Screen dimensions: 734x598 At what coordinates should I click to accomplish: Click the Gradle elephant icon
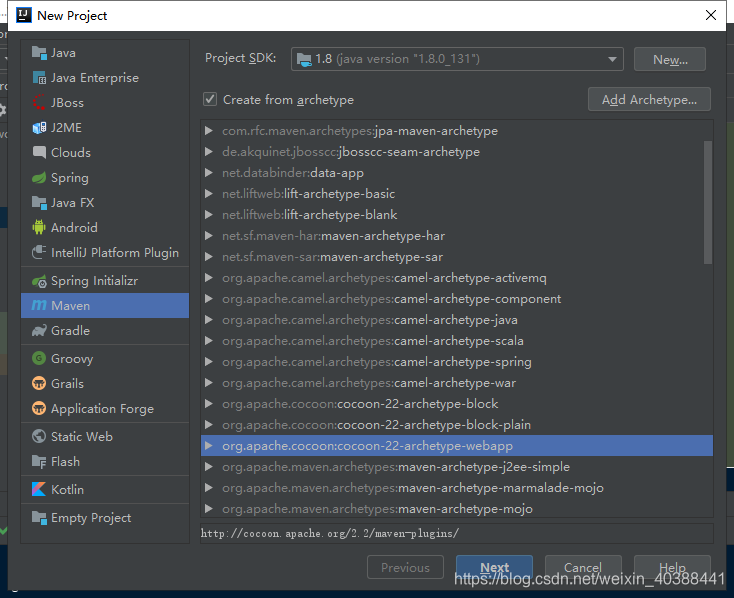point(39,331)
